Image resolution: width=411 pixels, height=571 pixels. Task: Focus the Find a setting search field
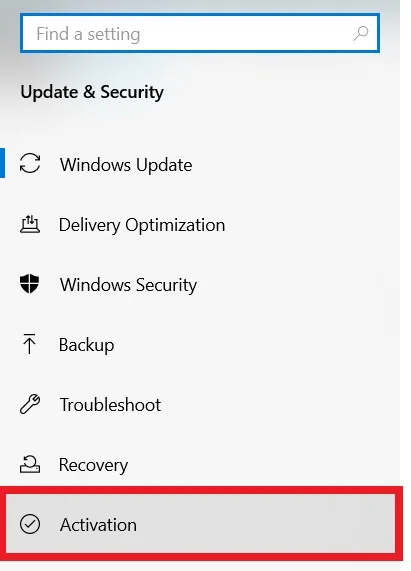click(200, 33)
